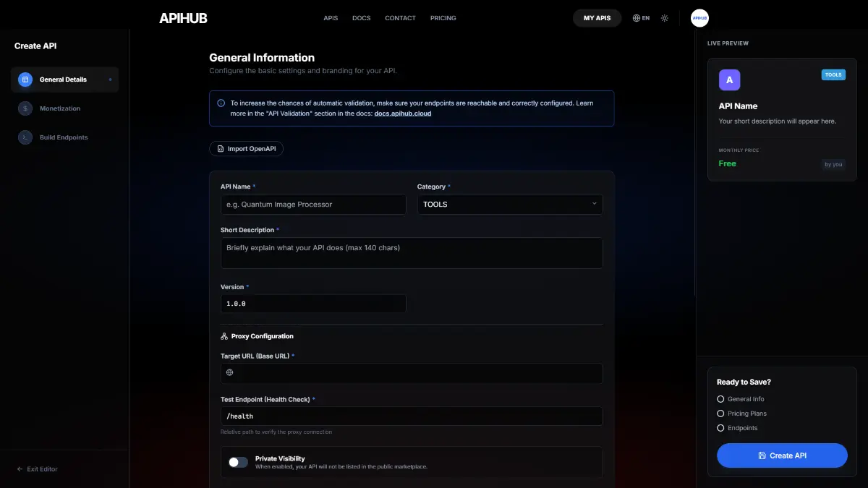The image size is (868, 488).
Task: Open the Category dropdown showing TOOLS
Action: tap(509, 204)
